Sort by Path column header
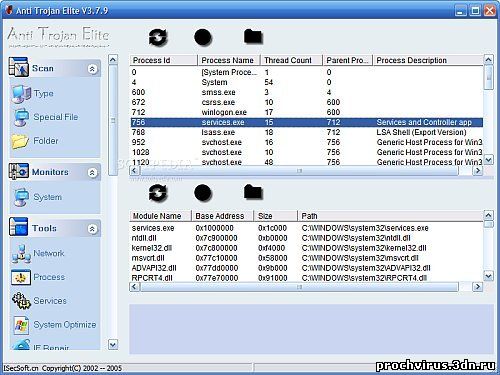This screenshot has height=375, width=500. pos(390,216)
